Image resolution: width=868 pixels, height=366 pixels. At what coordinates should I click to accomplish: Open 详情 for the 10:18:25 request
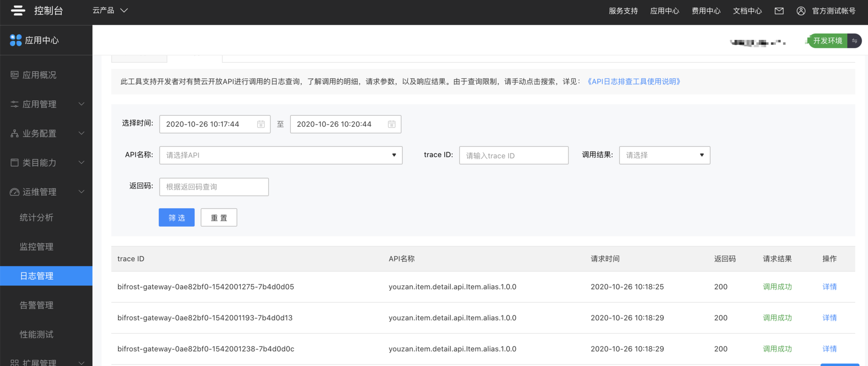tap(830, 287)
